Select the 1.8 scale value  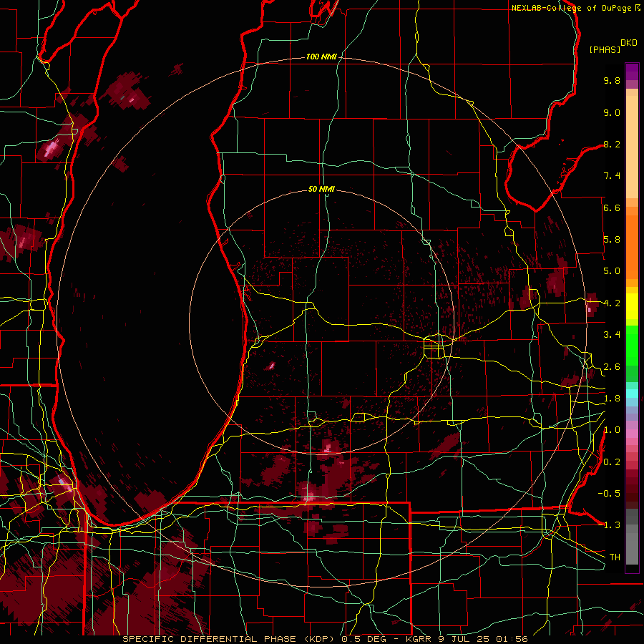pyautogui.click(x=612, y=399)
